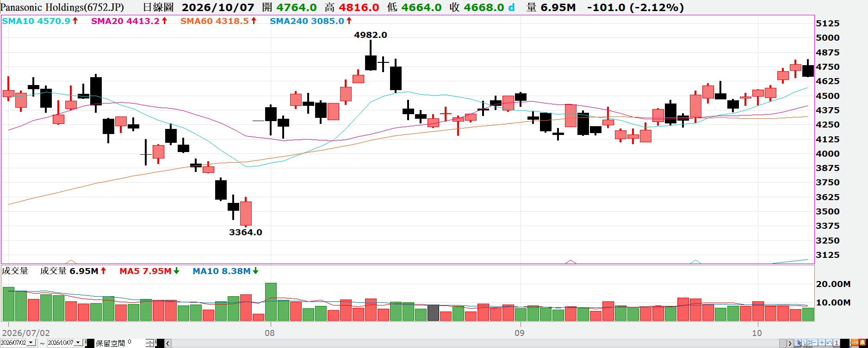Click the red number 1 icon
Image resolution: width=868 pixels, height=348 pixels.
[x=837, y=342]
